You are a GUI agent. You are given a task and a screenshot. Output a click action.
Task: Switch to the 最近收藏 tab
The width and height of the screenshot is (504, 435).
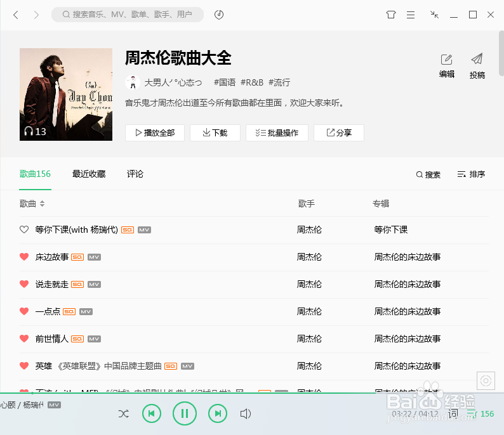coord(89,174)
